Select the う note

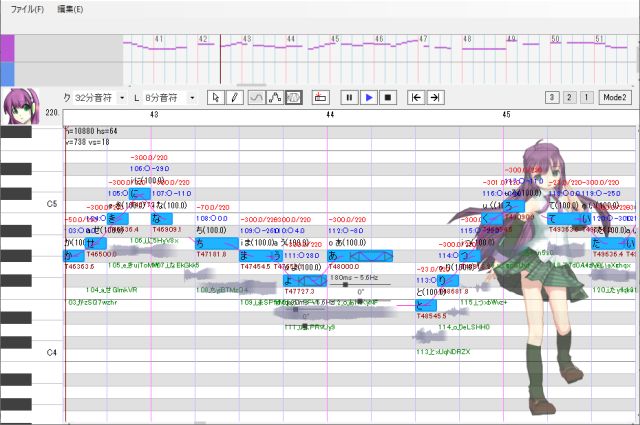[x=278, y=256]
